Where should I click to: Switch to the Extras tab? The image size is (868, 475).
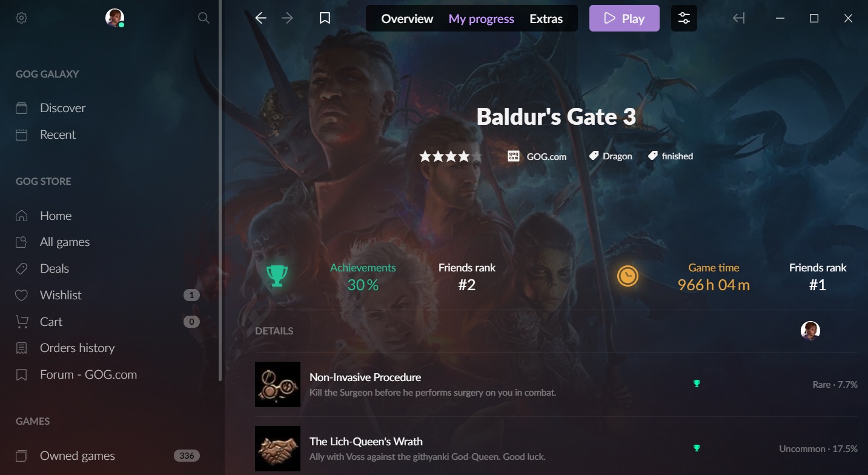(546, 19)
